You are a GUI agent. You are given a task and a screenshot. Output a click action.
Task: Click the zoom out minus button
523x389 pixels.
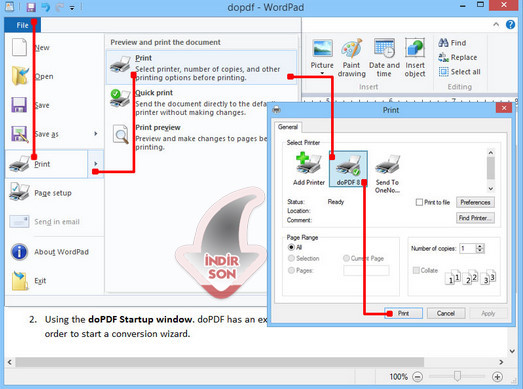pos(417,377)
